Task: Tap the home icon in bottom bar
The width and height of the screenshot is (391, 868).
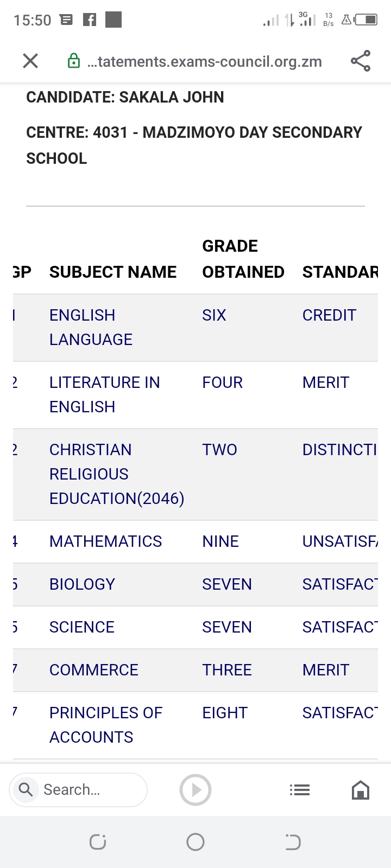Action: pos(361,790)
